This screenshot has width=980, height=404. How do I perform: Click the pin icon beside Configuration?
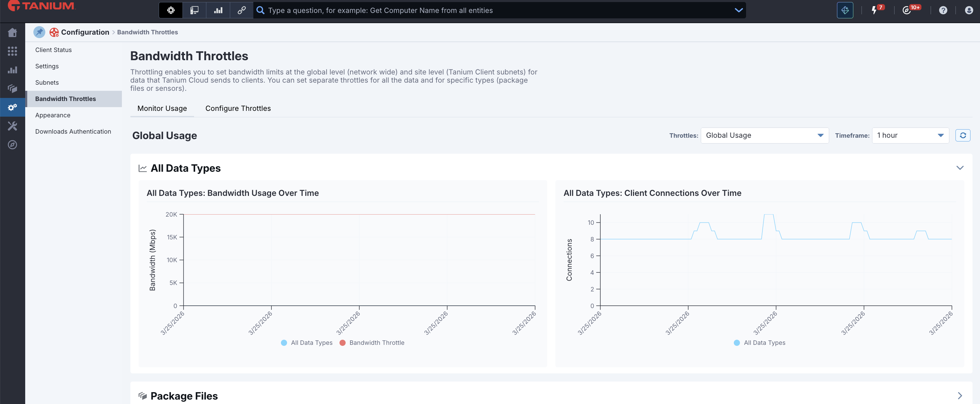[x=39, y=32]
